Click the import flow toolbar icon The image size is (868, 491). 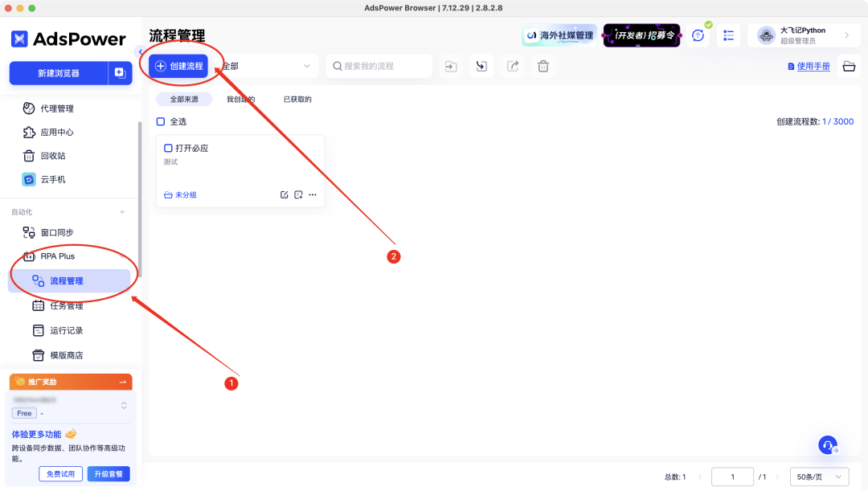[481, 67]
